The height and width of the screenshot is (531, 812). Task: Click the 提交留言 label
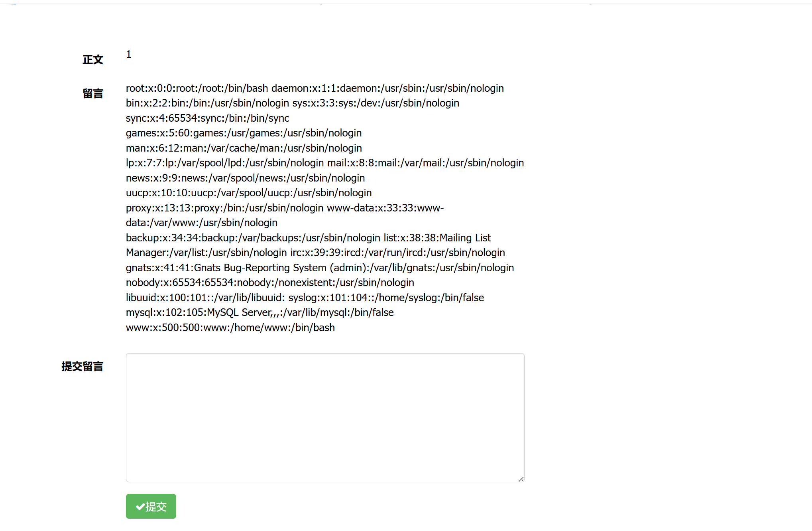click(x=83, y=367)
